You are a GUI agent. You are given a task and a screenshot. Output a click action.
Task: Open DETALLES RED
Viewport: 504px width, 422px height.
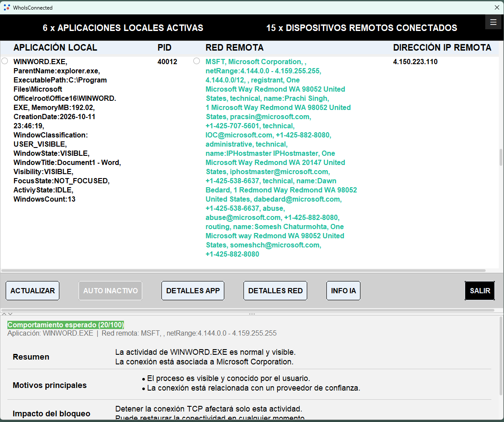click(275, 291)
